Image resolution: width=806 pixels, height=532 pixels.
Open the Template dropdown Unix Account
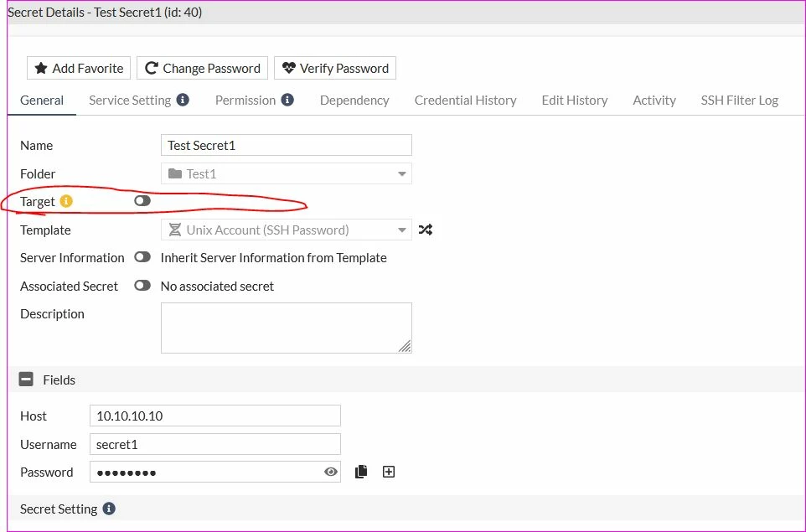coord(287,230)
